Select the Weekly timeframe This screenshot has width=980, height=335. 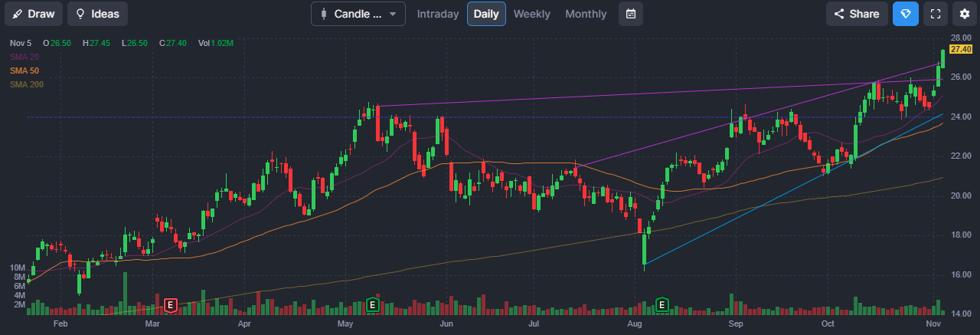pos(531,14)
